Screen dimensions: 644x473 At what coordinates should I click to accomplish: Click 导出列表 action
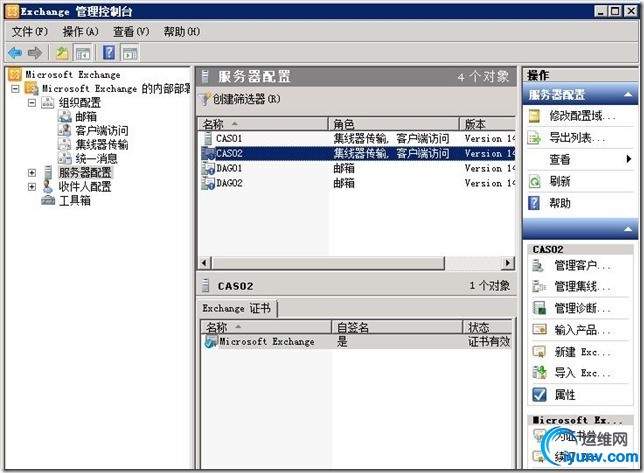580,138
